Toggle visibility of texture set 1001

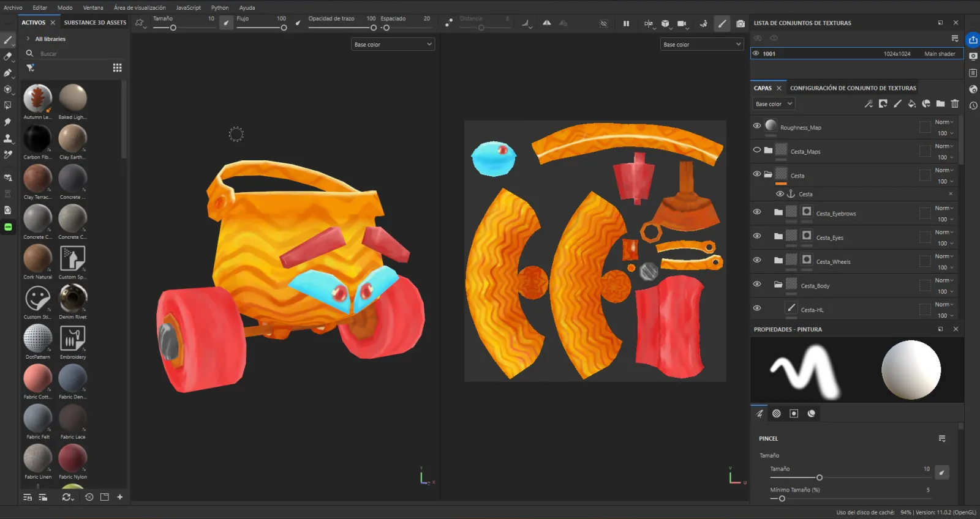coord(756,54)
